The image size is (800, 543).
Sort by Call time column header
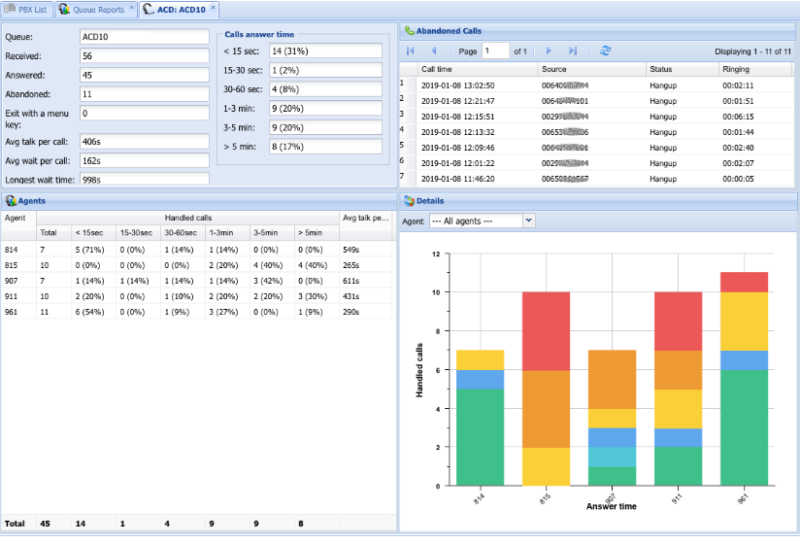[x=476, y=69]
